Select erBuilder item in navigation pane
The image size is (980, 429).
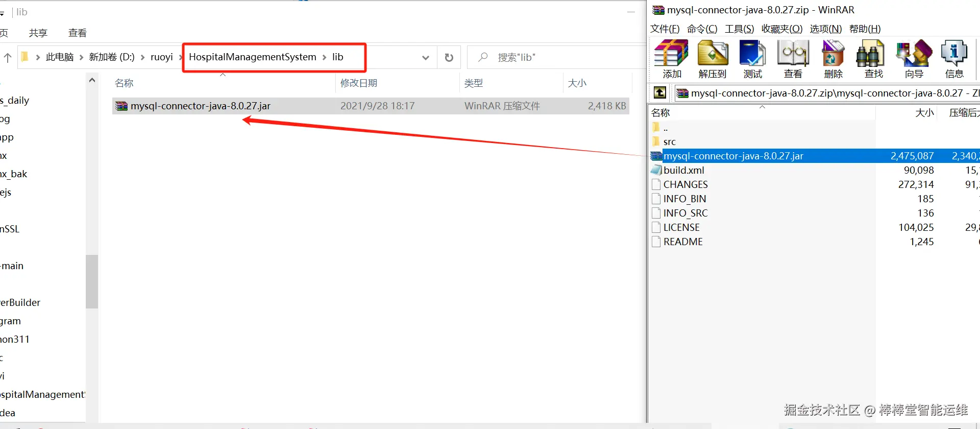[x=20, y=302]
